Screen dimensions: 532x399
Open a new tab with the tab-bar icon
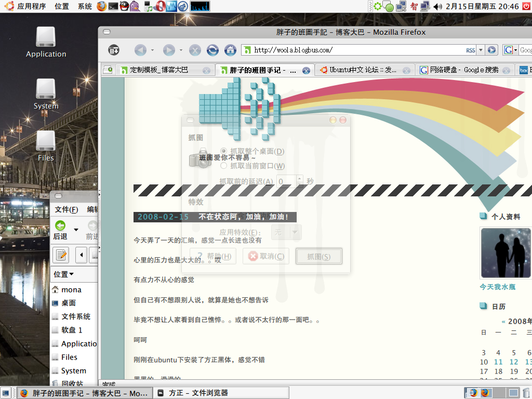(108, 70)
